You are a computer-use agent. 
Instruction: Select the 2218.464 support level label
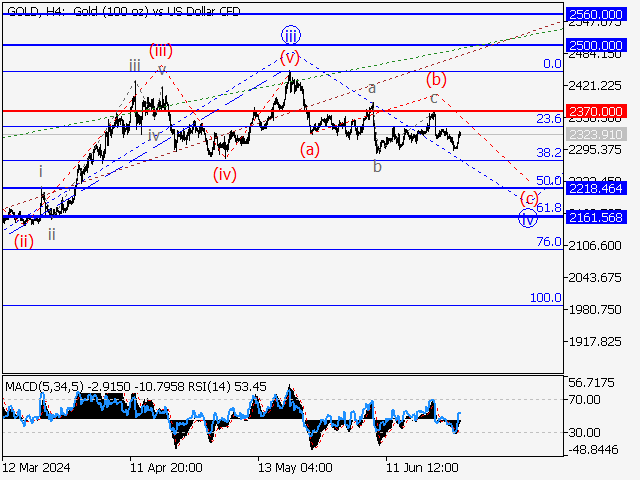coord(595,188)
